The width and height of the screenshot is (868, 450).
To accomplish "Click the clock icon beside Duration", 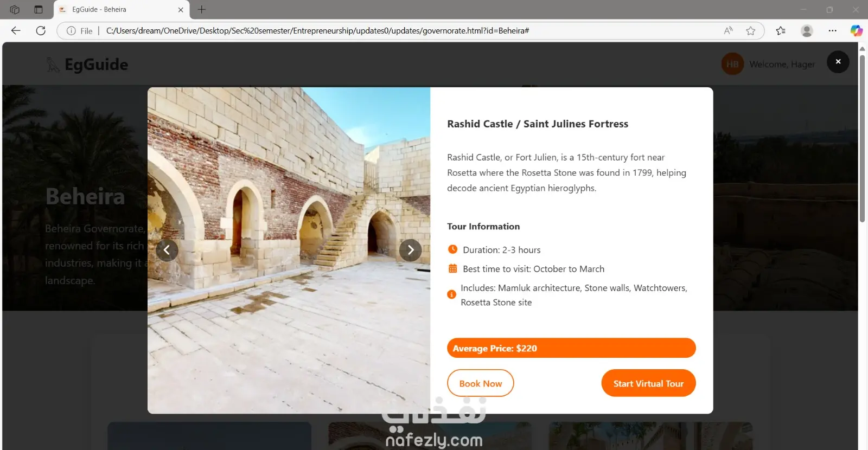I will [452, 249].
